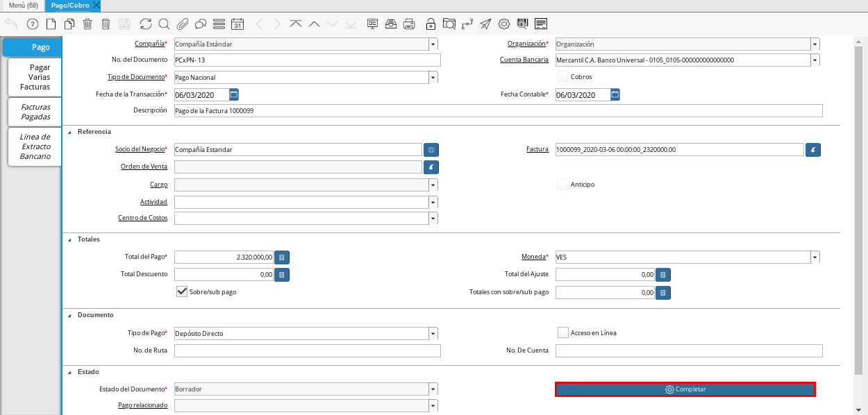Switch to the Facturas Pagadas tab
The height and width of the screenshot is (415, 868).
tap(35, 112)
